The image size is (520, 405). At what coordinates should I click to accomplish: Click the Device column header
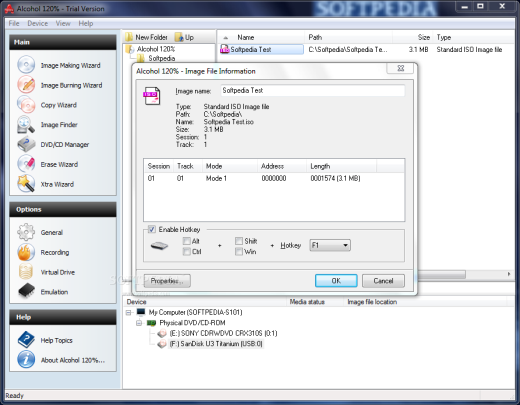click(205, 302)
